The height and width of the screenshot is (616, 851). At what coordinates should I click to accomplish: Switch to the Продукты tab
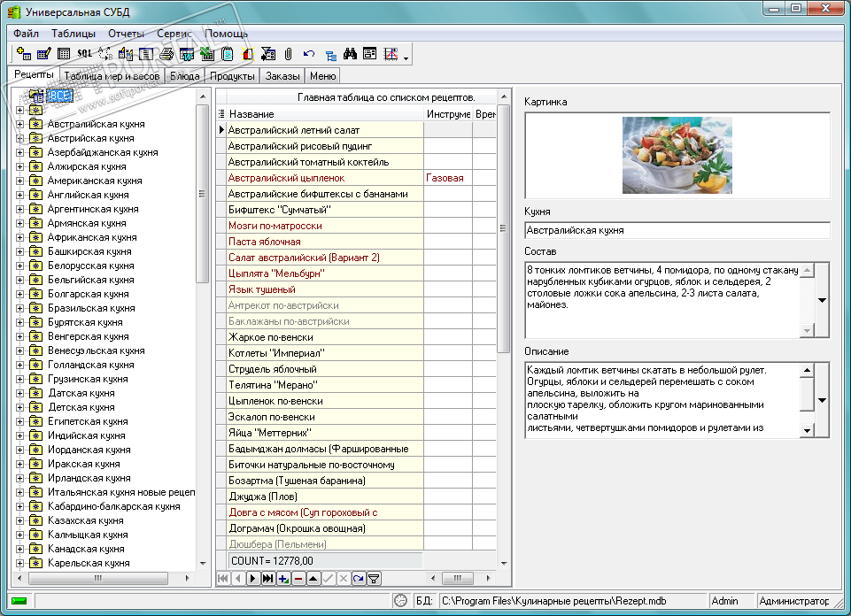tap(232, 76)
